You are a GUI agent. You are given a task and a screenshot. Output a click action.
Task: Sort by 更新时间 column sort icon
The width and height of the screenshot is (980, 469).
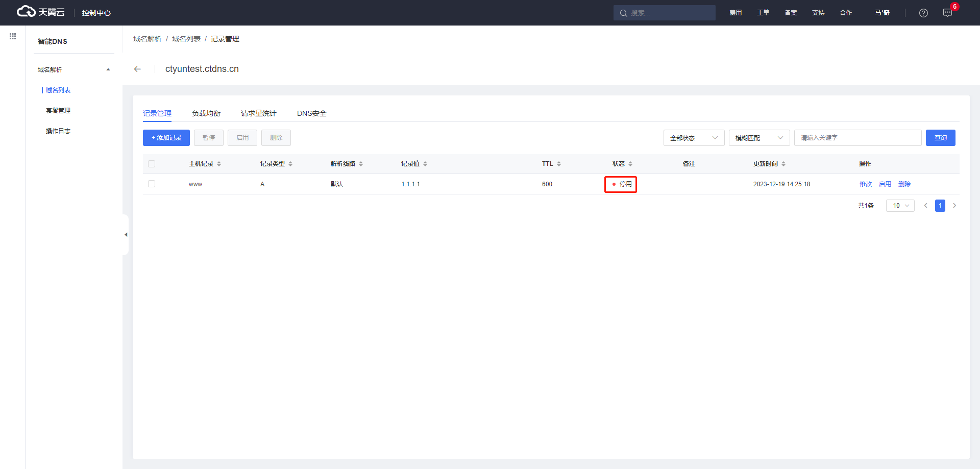click(x=783, y=164)
